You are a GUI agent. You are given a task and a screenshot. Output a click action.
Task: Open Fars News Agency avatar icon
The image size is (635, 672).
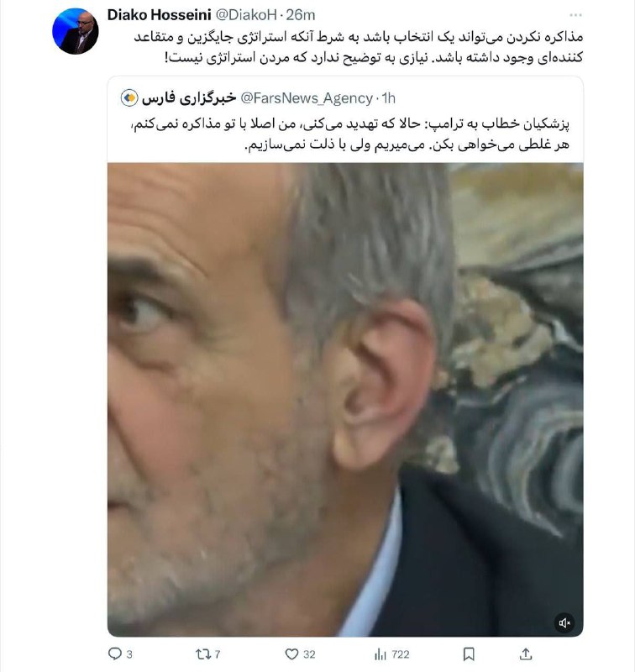point(129,98)
